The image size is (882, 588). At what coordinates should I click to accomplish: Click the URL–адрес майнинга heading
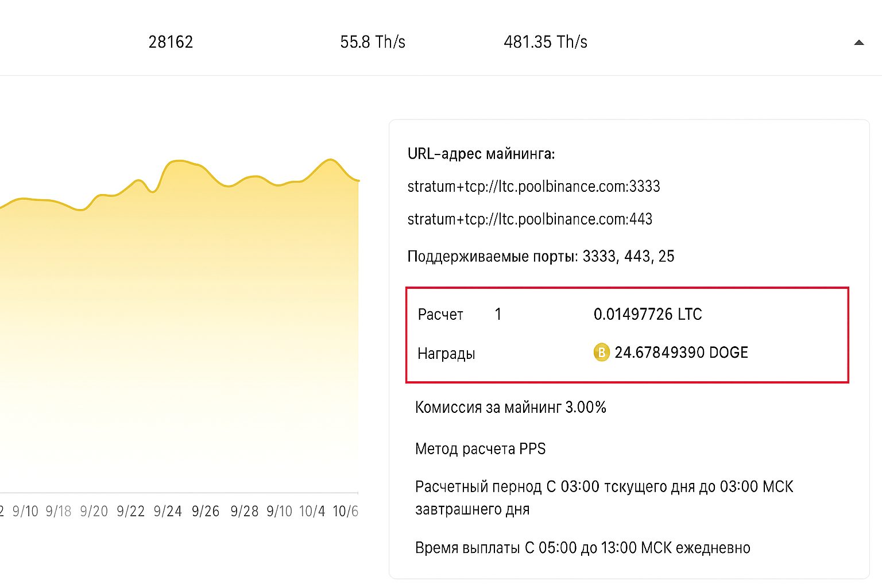pyautogui.click(x=482, y=153)
